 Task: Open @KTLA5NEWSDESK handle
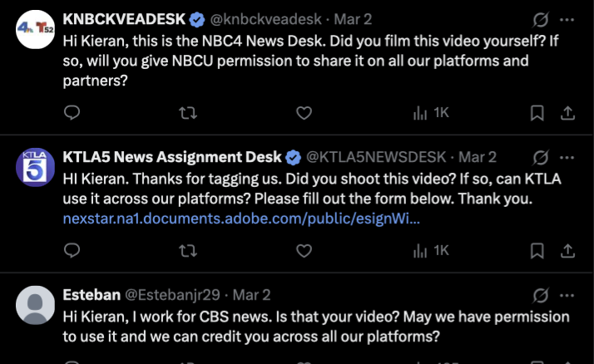tap(376, 157)
